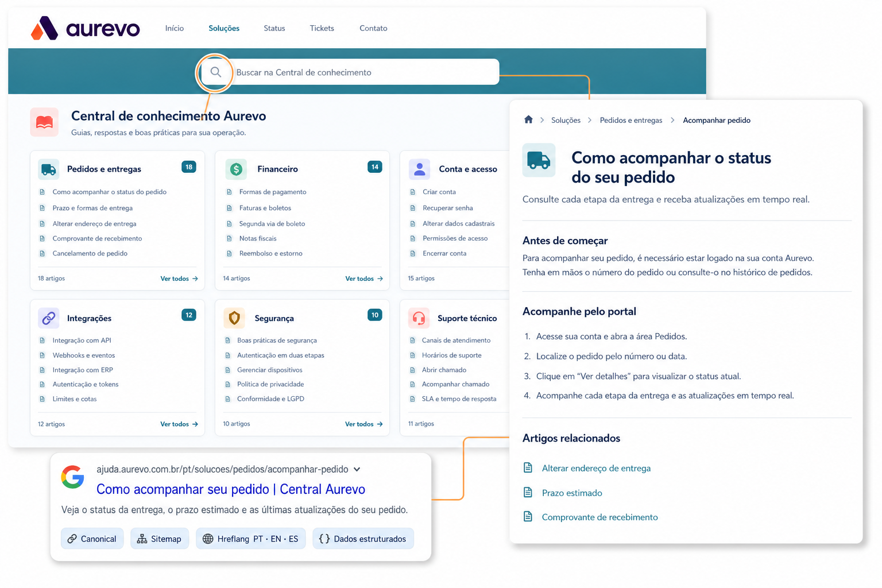
Task: Click the truck icon in Pedidos e entregas card
Action: 49,169
